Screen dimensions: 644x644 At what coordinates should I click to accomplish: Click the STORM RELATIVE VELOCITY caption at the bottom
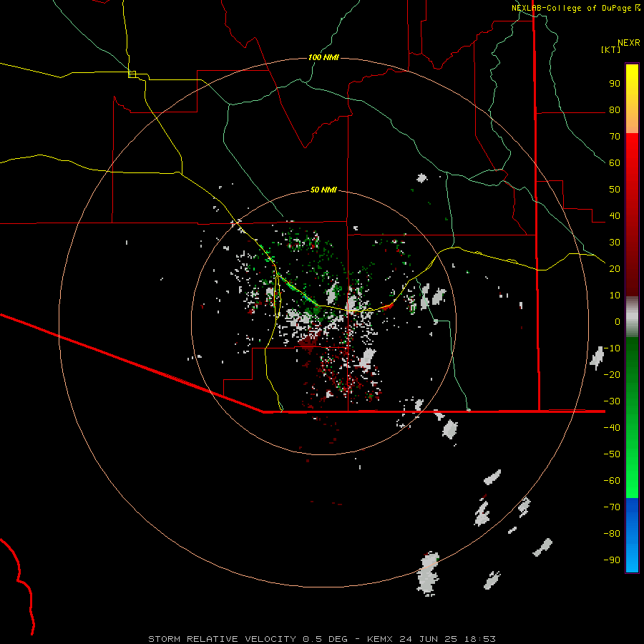pos(321,639)
